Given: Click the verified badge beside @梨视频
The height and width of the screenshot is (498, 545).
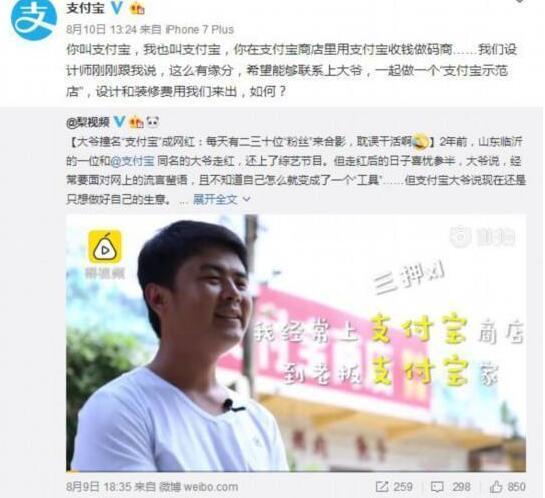Looking at the screenshot, I should [120, 122].
